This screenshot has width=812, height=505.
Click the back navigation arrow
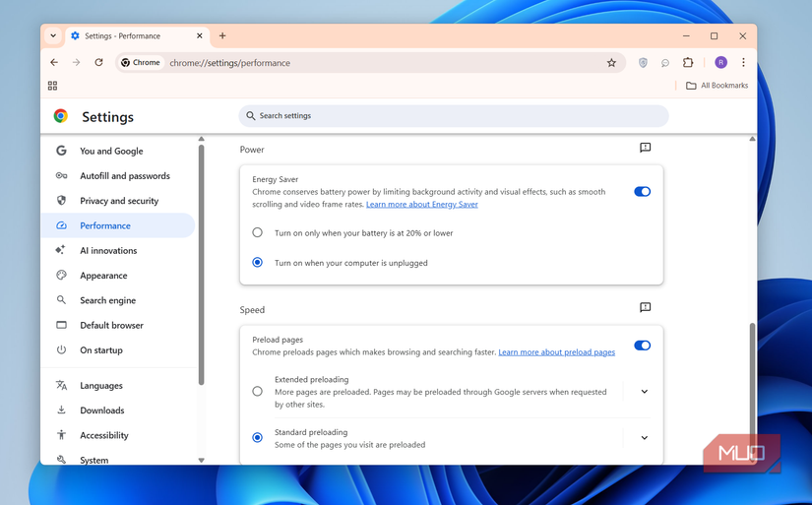pyautogui.click(x=54, y=63)
